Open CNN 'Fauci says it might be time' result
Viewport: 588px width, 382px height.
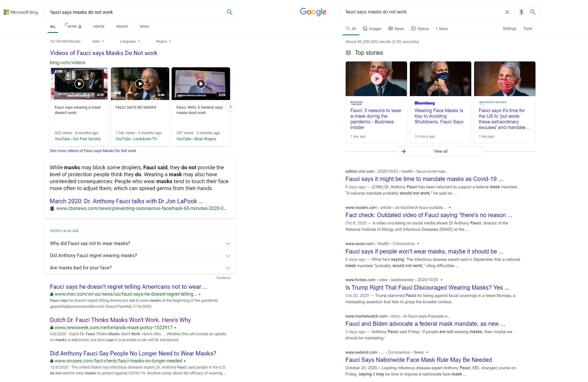click(x=424, y=179)
